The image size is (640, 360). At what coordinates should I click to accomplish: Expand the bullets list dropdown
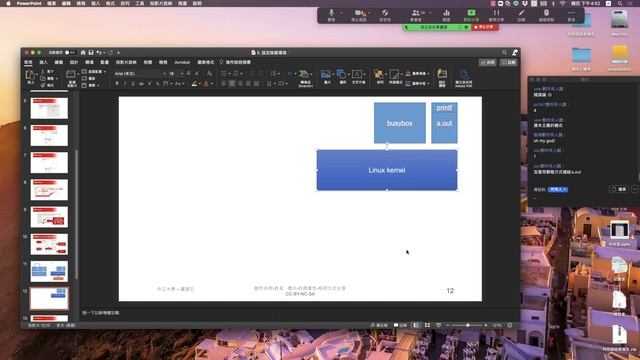click(229, 73)
